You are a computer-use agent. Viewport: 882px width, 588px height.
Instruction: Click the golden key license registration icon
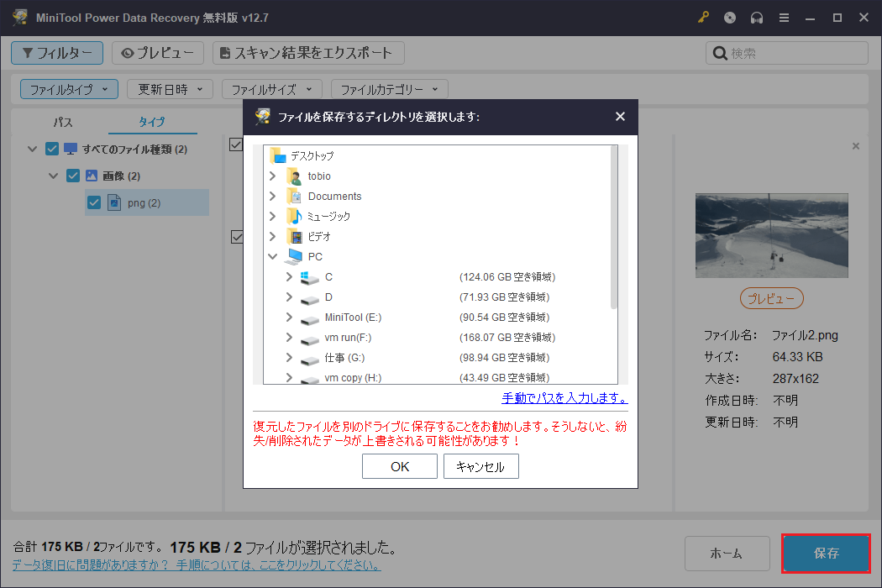coord(703,17)
